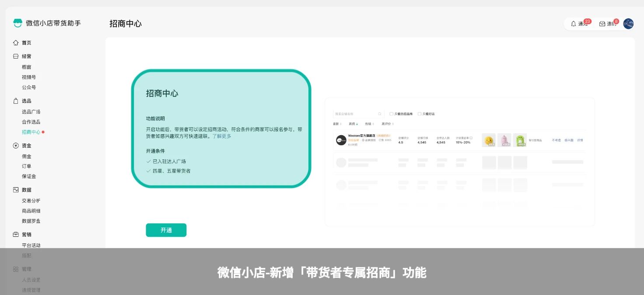Tick the 只看好店 checkbox
This screenshot has width=644, height=295.
tap(420, 114)
